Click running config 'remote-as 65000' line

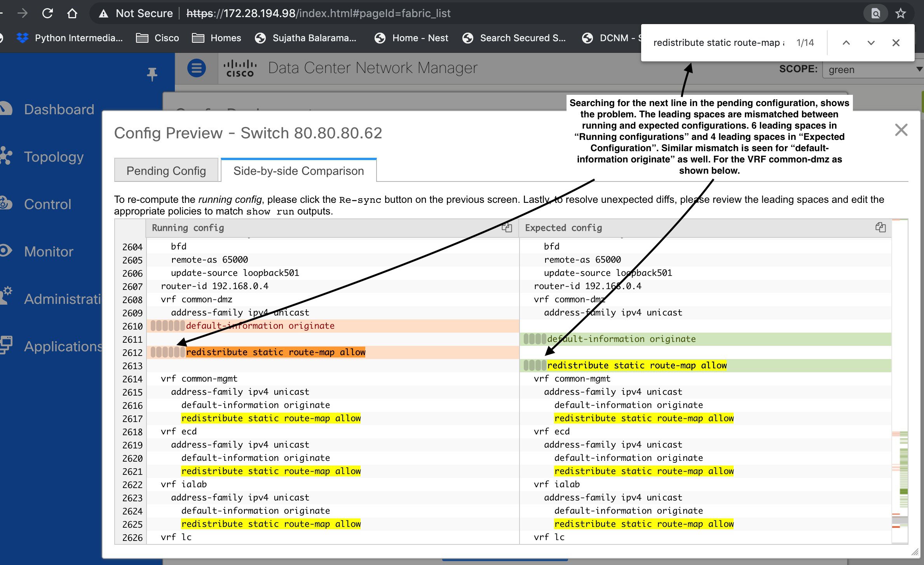pos(333,260)
